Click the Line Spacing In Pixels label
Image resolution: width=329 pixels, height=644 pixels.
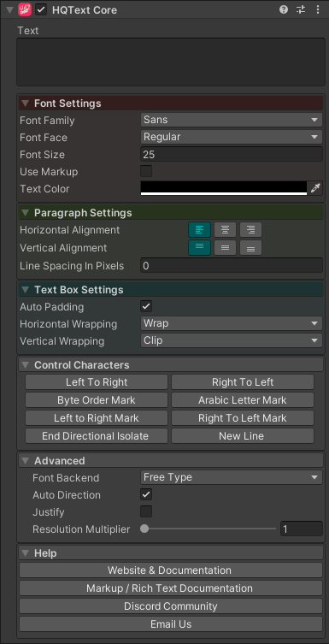click(x=72, y=266)
